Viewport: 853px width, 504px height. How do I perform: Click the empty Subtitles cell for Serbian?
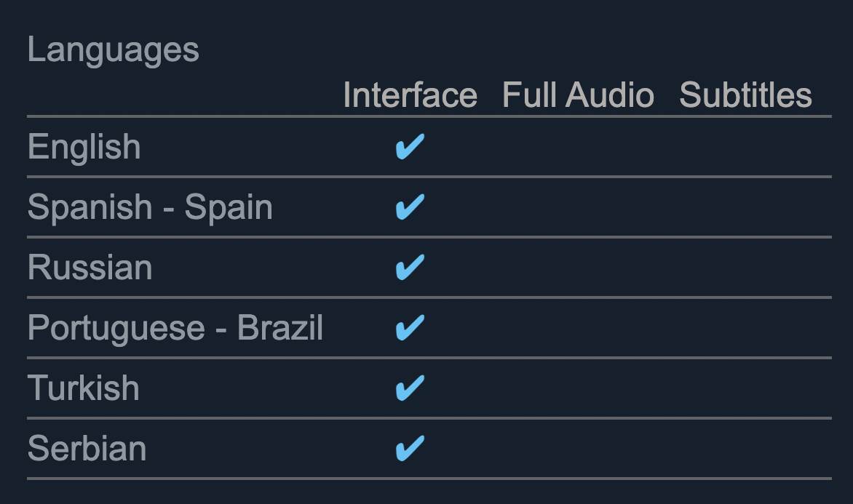(745, 449)
